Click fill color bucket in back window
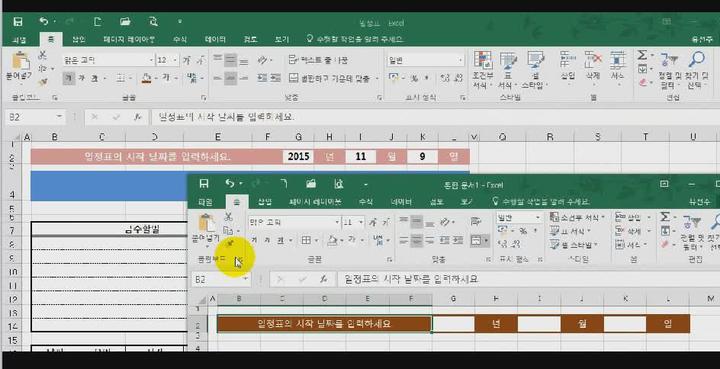The height and width of the screenshot is (369, 720). (x=146, y=78)
